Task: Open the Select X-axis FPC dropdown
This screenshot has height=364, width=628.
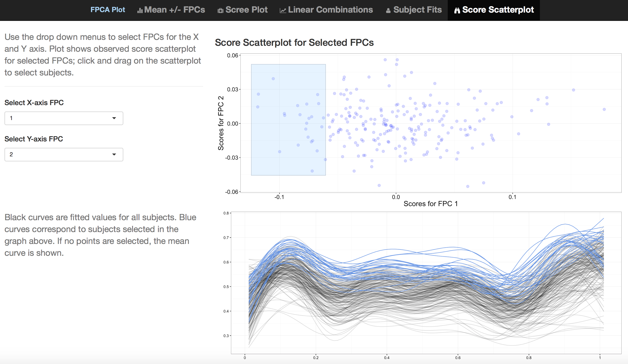Action: click(x=64, y=118)
